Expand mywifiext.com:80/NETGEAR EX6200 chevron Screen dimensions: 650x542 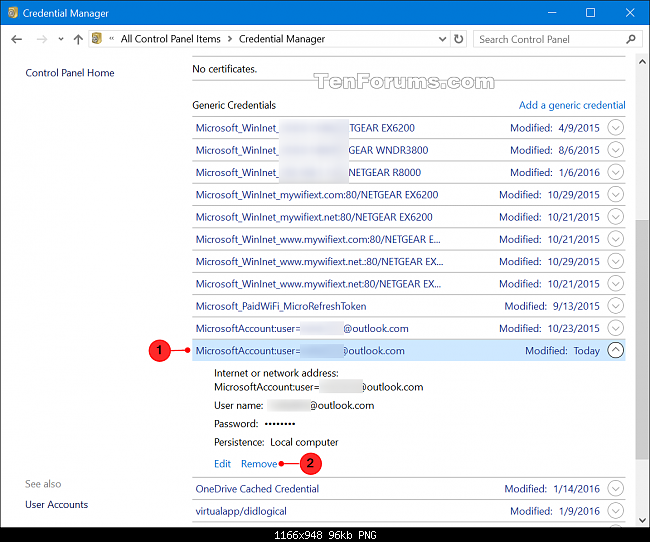coord(616,195)
